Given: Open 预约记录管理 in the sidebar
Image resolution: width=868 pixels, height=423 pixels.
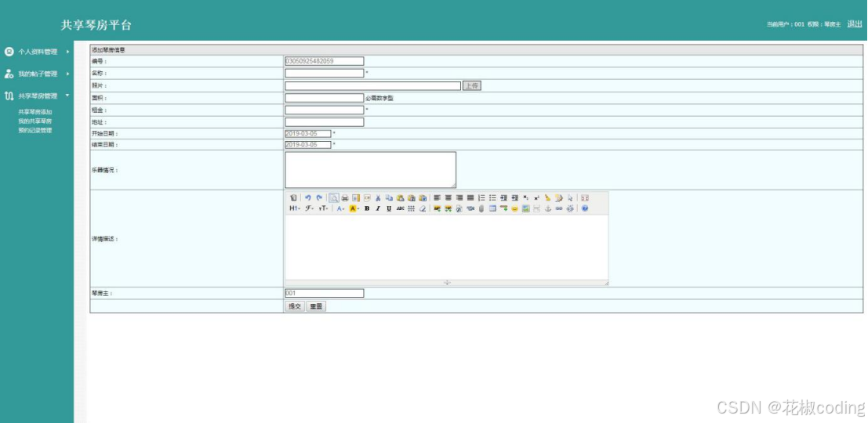Looking at the screenshot, I should coord(35,131).
